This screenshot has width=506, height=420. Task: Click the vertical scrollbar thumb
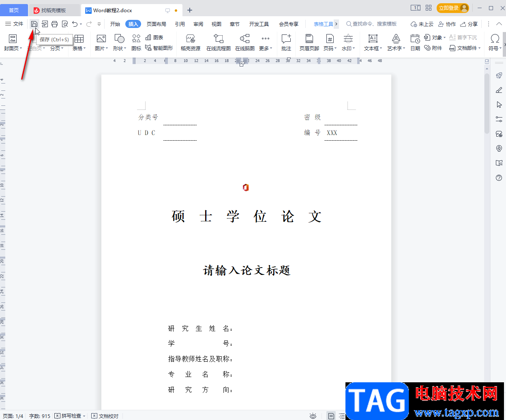487,103
